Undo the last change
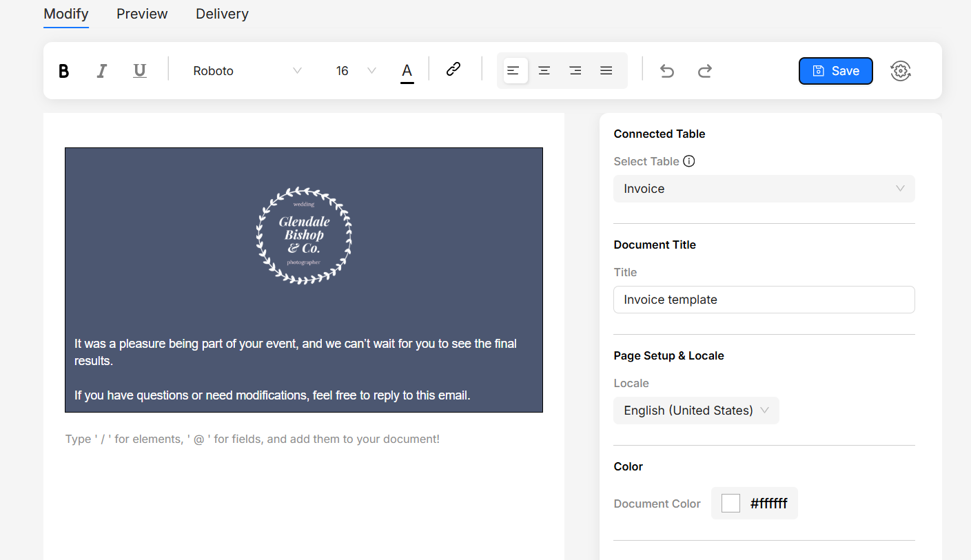 pos(666,71)
